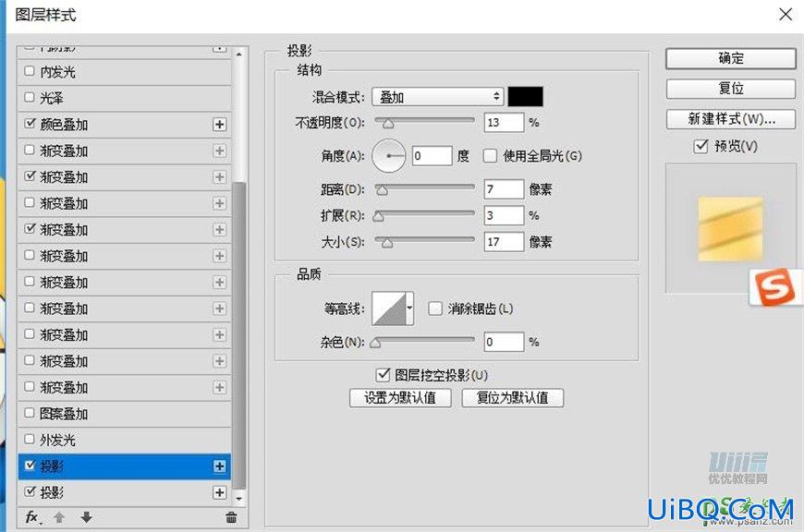Uncheck the 颜色叠加 checkbox

coord(30,124)
